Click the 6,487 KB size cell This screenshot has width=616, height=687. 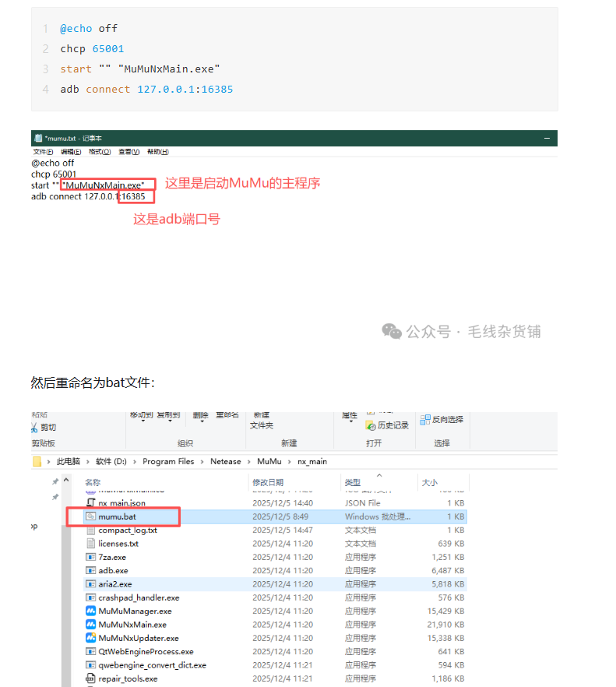448,570
